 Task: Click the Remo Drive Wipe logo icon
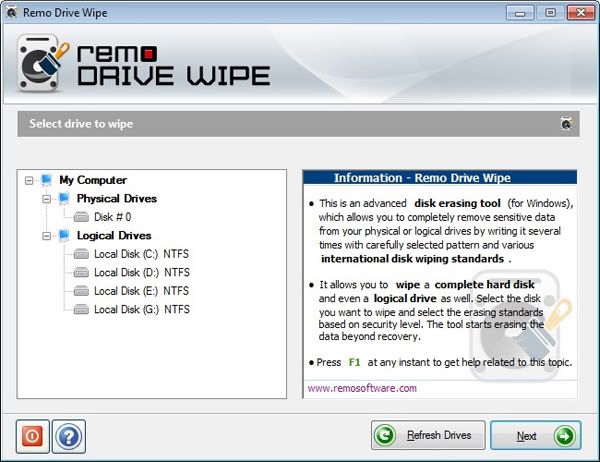tap(42, 63)
